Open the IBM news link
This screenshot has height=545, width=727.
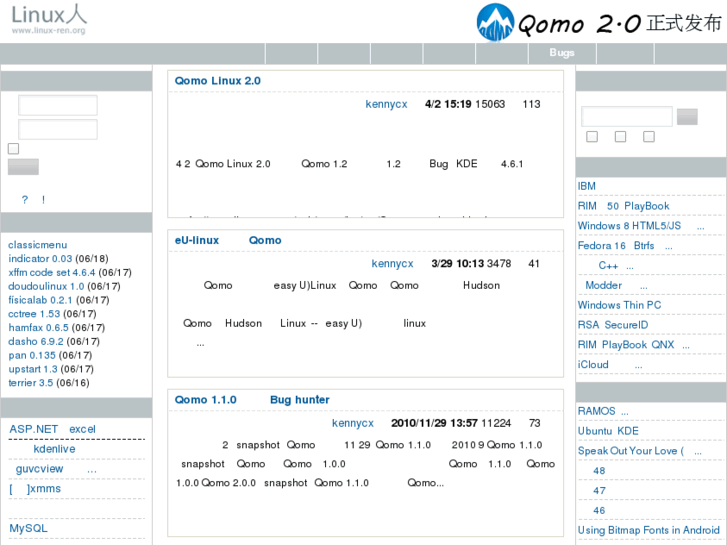(587, 186)
